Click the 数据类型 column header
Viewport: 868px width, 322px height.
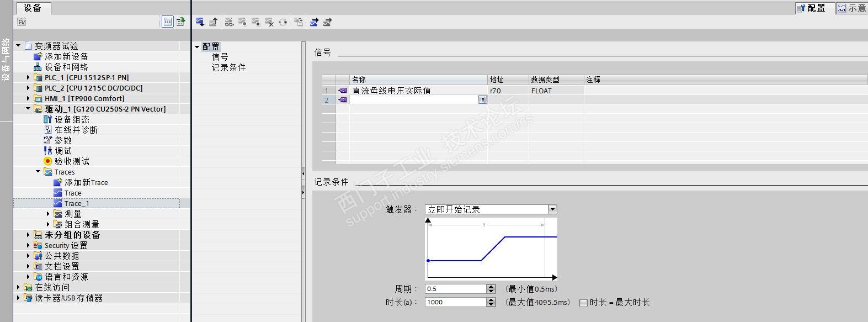556,80
